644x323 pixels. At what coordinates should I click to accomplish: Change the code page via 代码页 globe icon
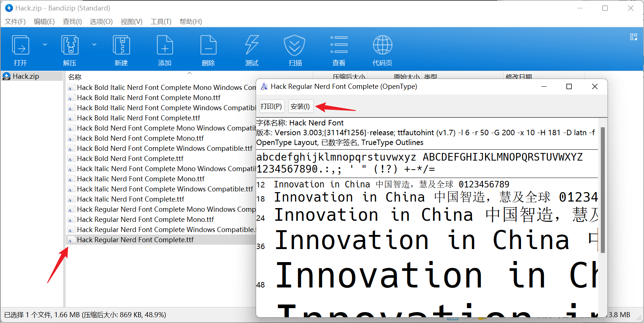382,50
